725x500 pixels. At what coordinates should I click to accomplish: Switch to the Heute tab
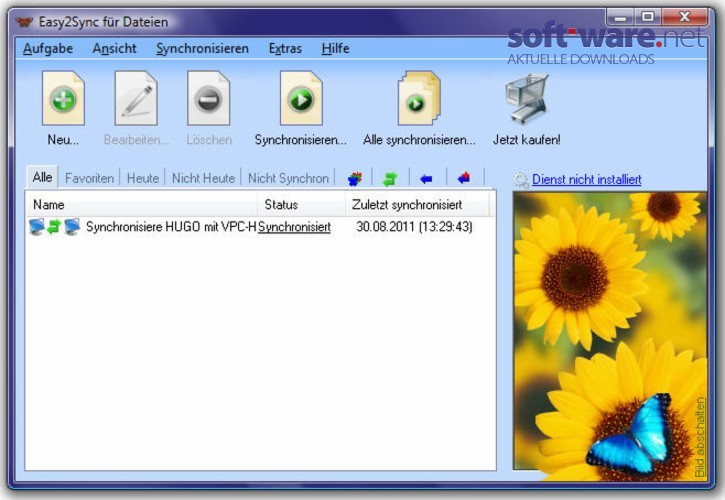click(x=142, y=178)
